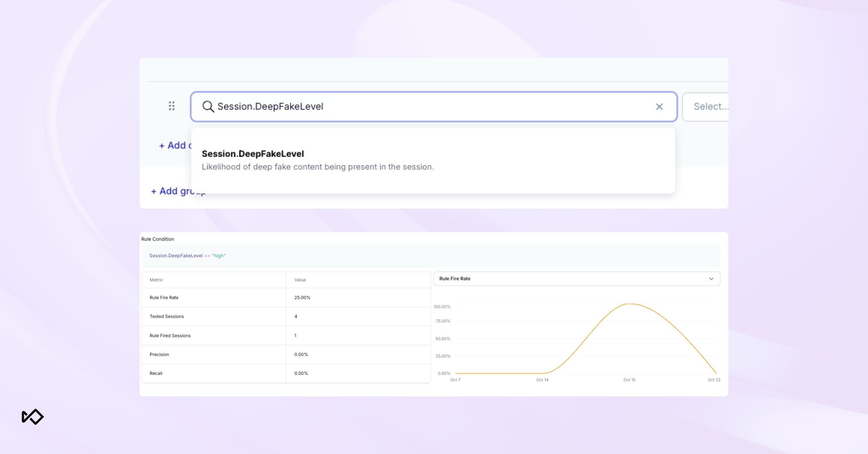Click the search magnifier icon
This screenshot has height=454, width=868.
tap(208, 106)
